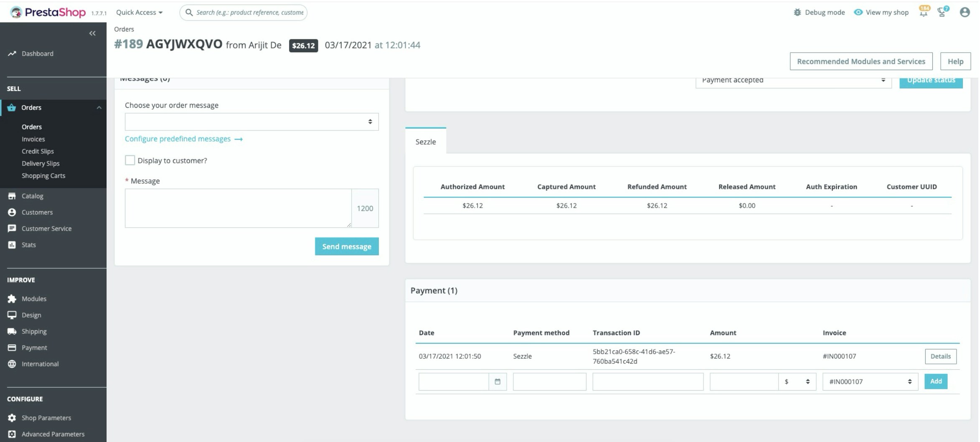
Task: Click Send message button
Action: (x=347, y=246)
